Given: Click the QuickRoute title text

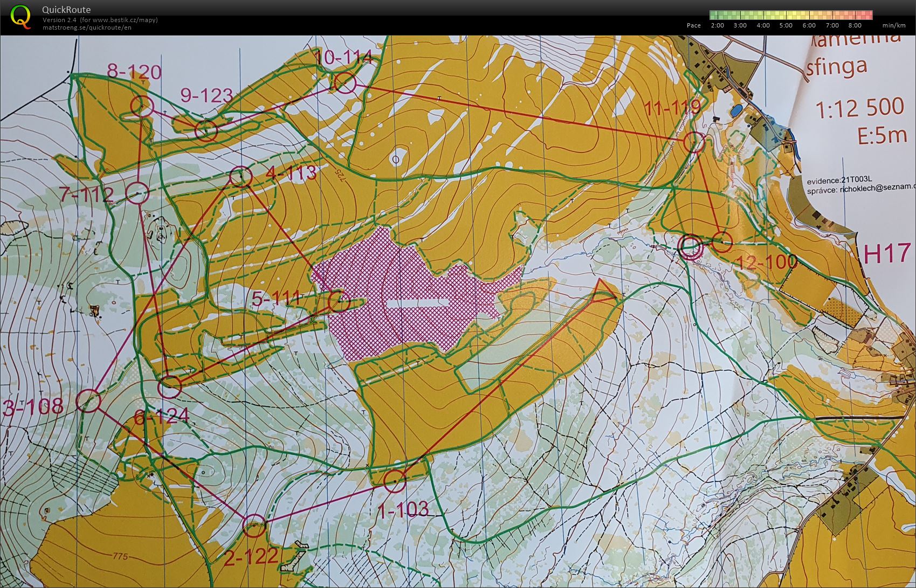Looking at the screenshot, I should click(66, 10).
